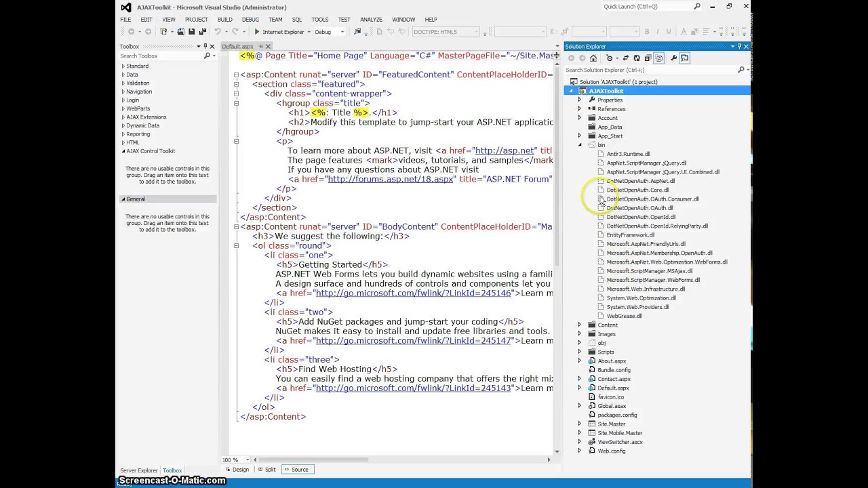Toggle pin on Default.aspx tab
Viewport: 868px width, 488px height.
pos(260,46)
